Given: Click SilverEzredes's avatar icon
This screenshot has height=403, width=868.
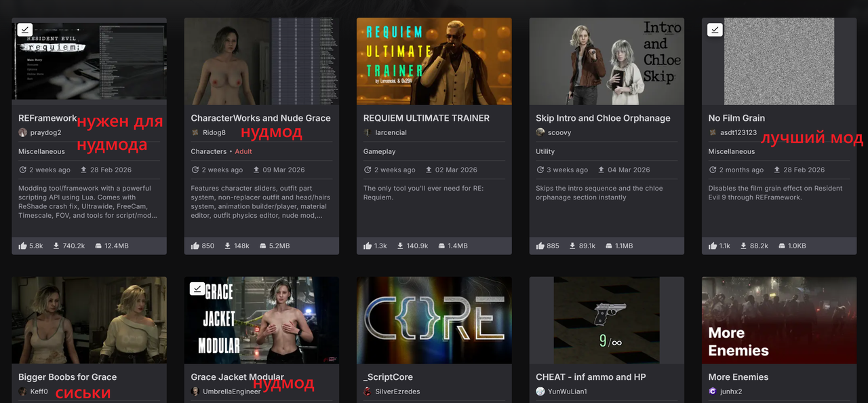Looking at the screenshot, I should [368, 391].
